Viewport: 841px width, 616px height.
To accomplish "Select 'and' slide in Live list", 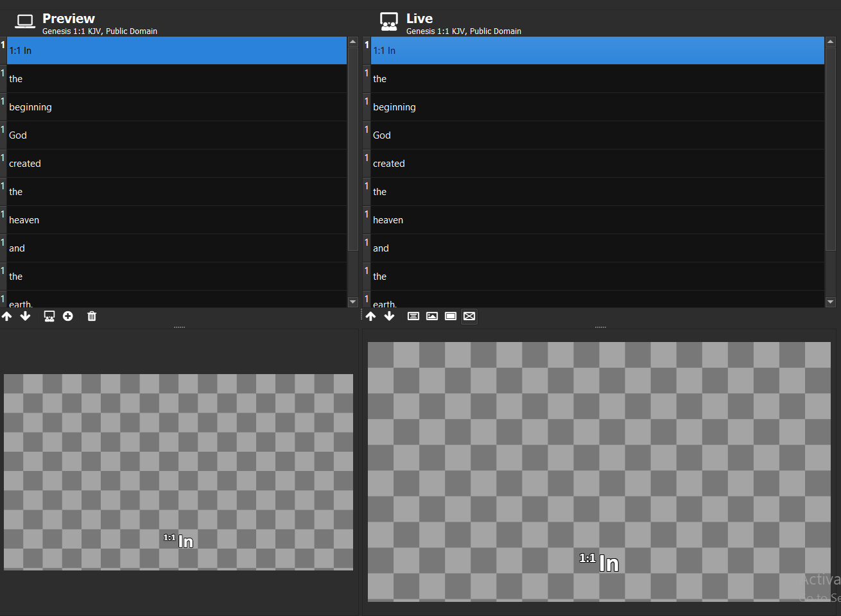I will click(x=598, y=248).
